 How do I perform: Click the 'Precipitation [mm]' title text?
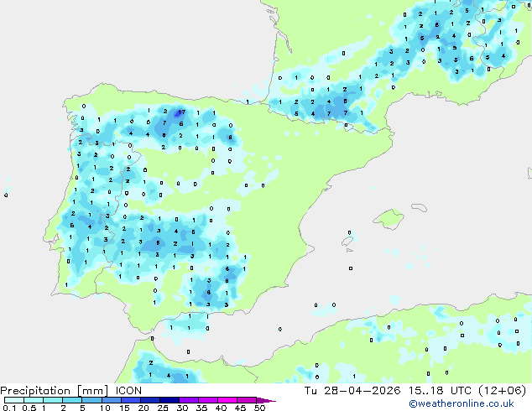click(55, 391)
